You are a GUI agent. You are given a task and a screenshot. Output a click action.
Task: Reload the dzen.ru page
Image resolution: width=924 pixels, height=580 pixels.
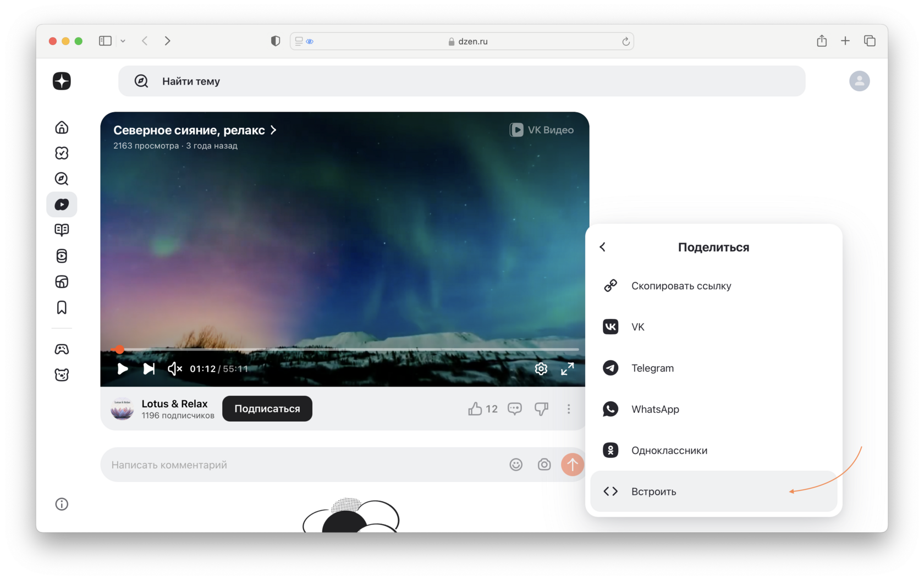click(626, 41)
